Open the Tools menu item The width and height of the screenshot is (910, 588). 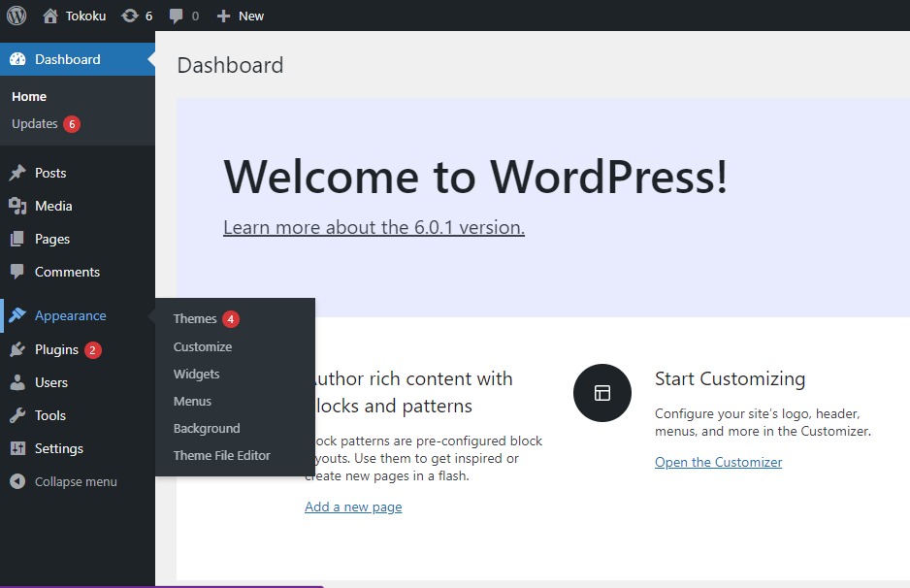(78, 415)
